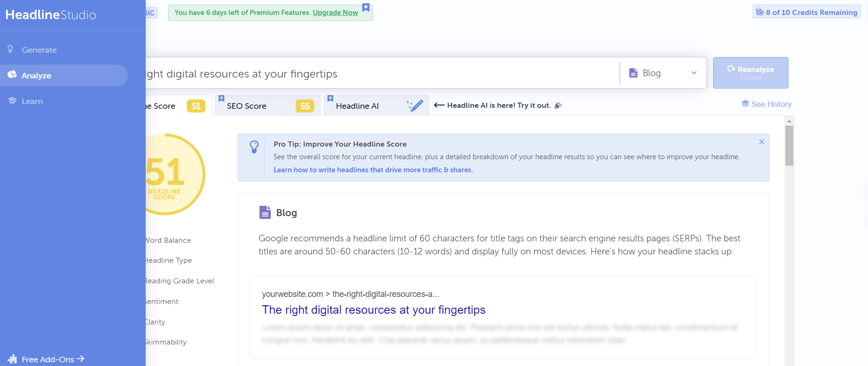868x366 pixels.
Task: Click the credits remaining coin icon
Action: [x=760, y=12]
